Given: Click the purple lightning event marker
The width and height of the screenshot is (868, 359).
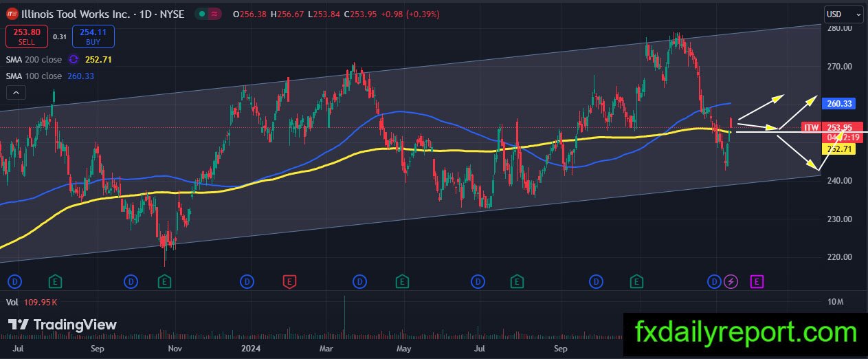Looking at the screenshot, I should click(x=731, y=281).
